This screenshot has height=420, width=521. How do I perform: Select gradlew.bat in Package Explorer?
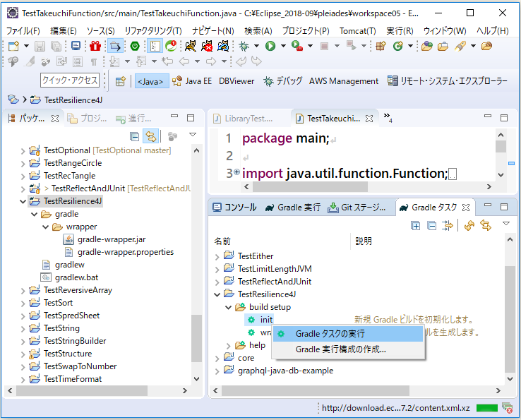[x=76, y=277]
